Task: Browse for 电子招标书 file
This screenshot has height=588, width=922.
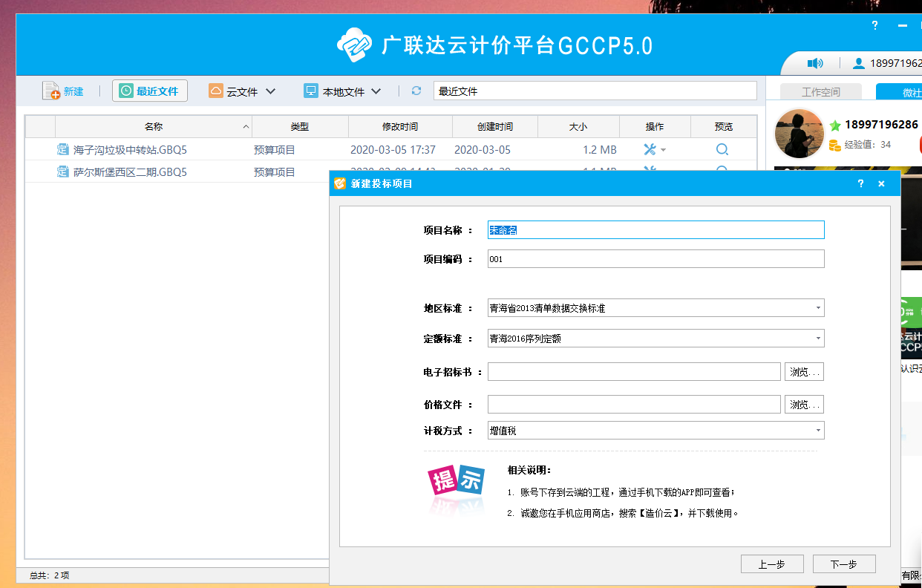Action: (x=804, y=372)
